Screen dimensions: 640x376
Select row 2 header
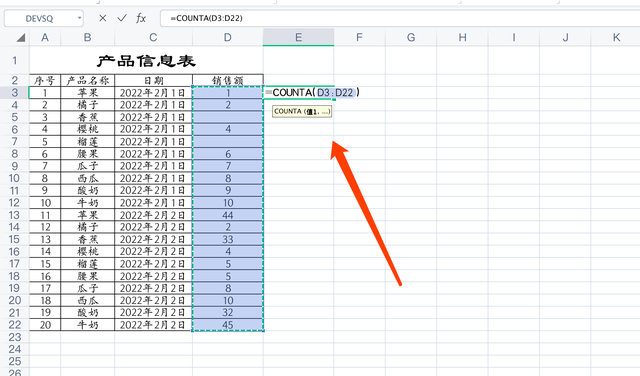pos(15,80)
